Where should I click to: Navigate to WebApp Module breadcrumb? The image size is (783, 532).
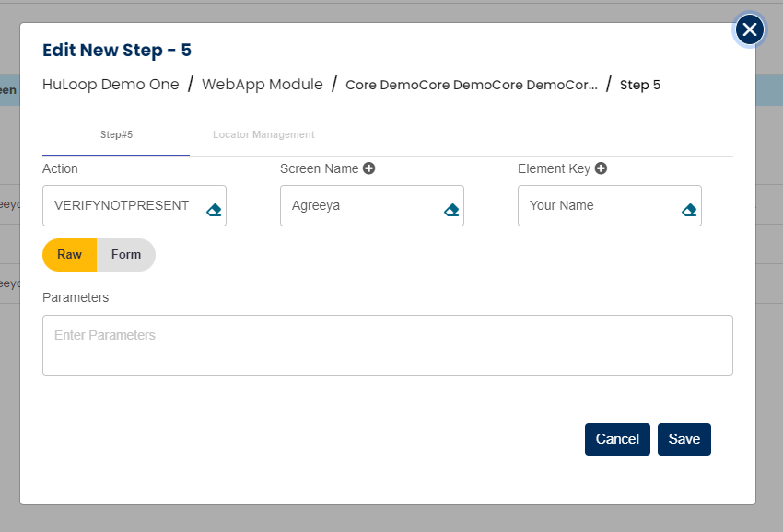pos(263,85)
